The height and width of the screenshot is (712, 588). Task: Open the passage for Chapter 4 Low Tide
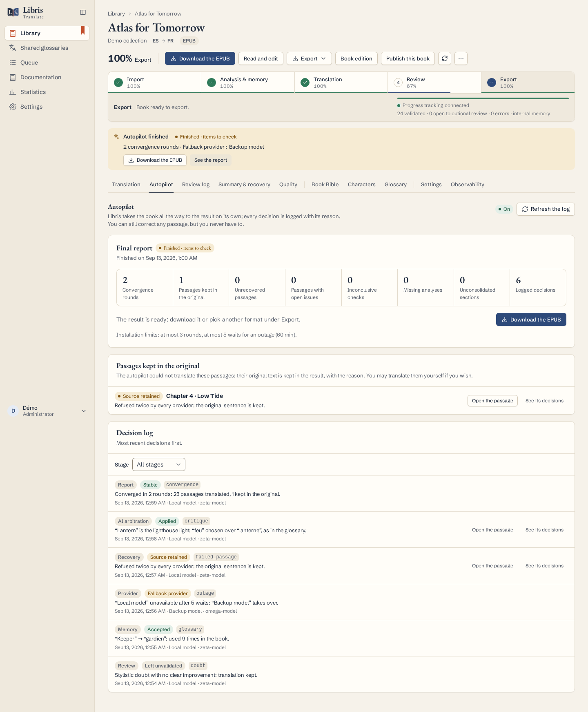click(x=492, y=401)
